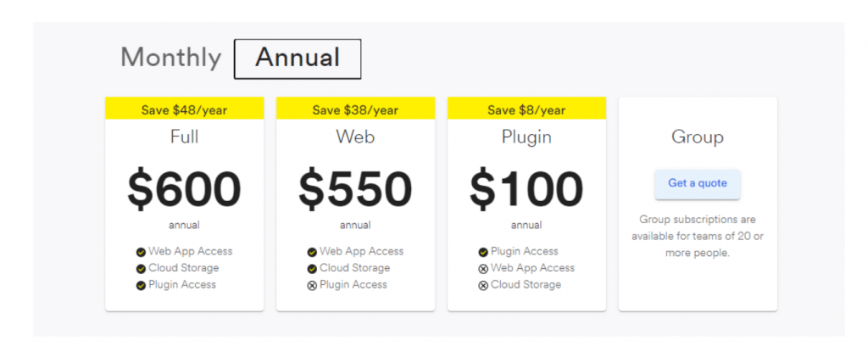This screenshot has height=358, width=868.
Task: Click checkmark icon beside Plugin plan Plugin Access
Action: 483,252
